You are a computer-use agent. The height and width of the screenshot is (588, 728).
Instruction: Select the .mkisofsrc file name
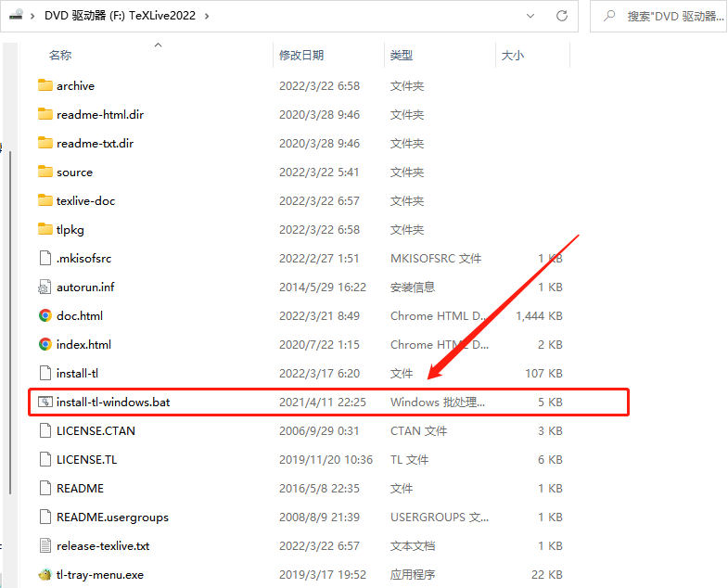83,259
